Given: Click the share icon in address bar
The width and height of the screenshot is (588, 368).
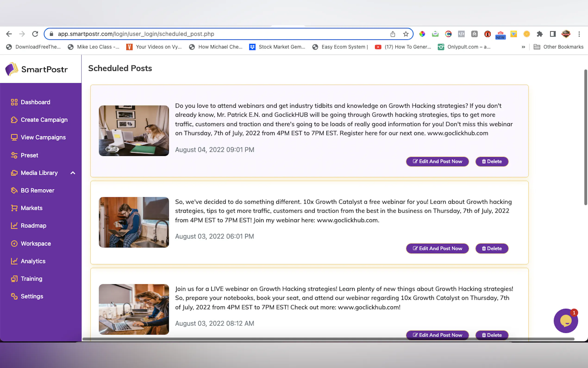Looking at the screenshot, I should [x=393, y=34].
